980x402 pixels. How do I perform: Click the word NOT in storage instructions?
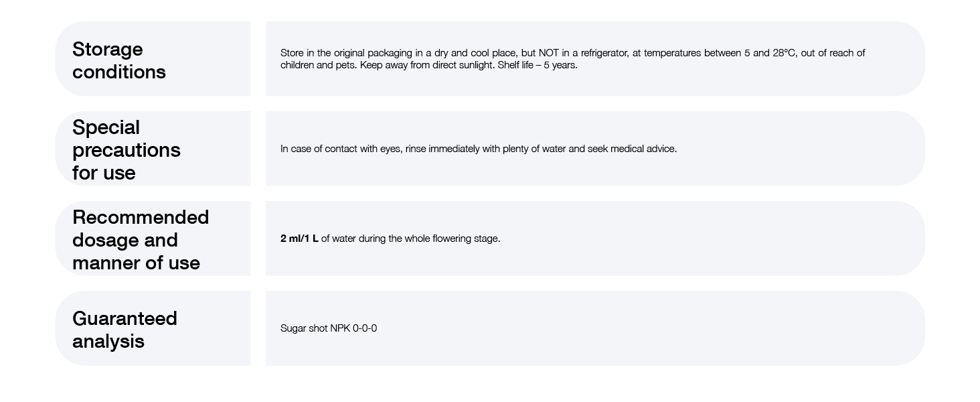tap(549, 53)
